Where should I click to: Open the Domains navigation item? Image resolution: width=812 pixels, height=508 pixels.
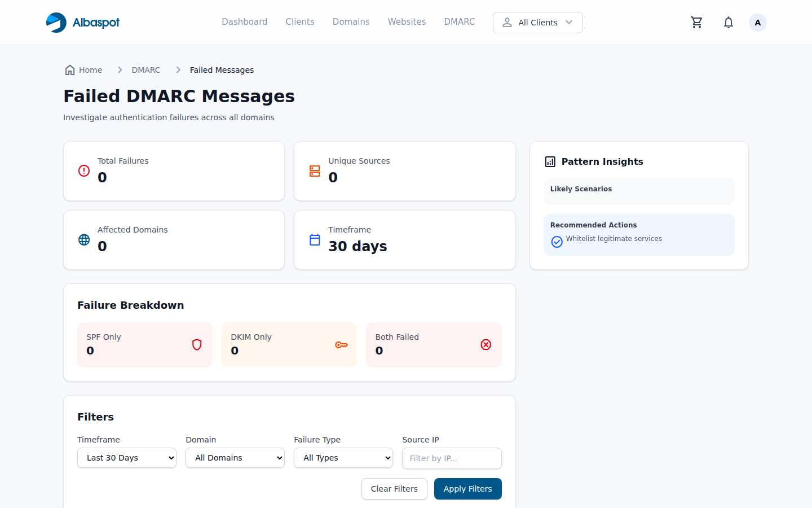pyautogui.click(x=351, y=21)
